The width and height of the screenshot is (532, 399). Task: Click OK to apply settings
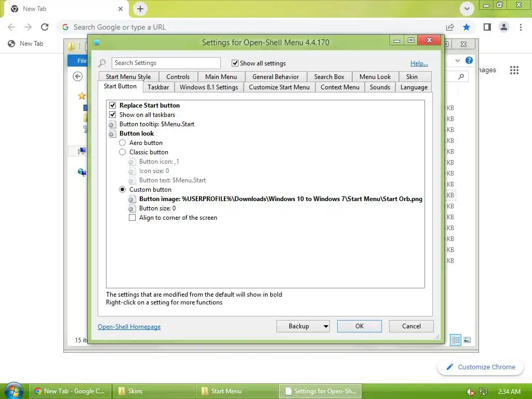tap(360, 326)
